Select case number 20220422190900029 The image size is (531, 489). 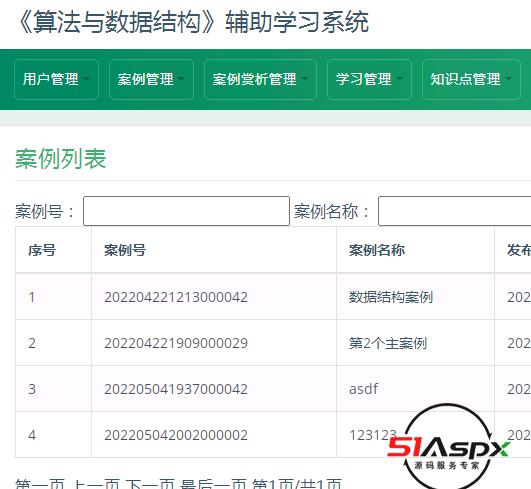[x=176, y=343]
